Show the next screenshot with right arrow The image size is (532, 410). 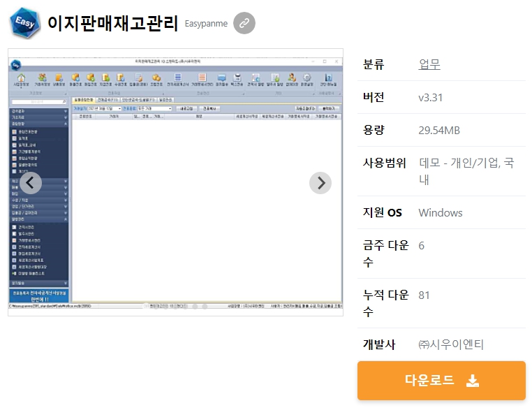(x=320, y=183)
